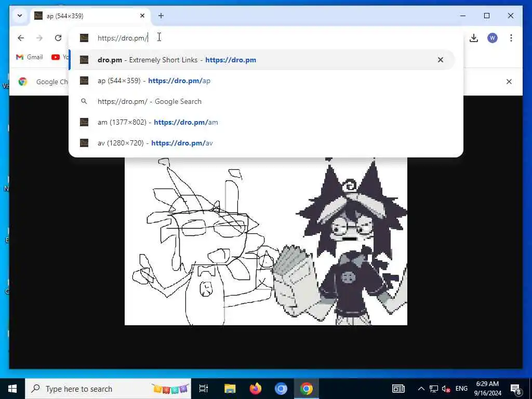Go back using the browser back arrow
The image size is (532, 399).
21,38
